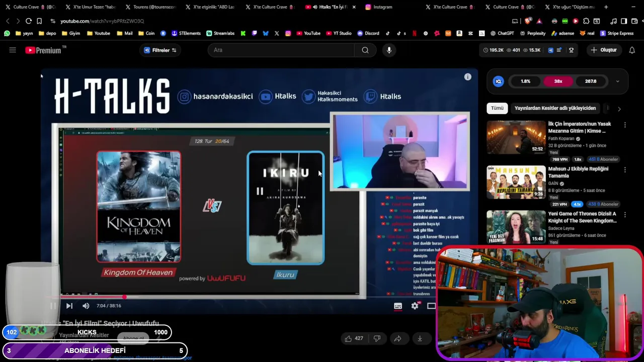The width and height of the screenshot is (644, 362).
Task: Open the Giyim bookmarks folder
Action: (71, 33)
